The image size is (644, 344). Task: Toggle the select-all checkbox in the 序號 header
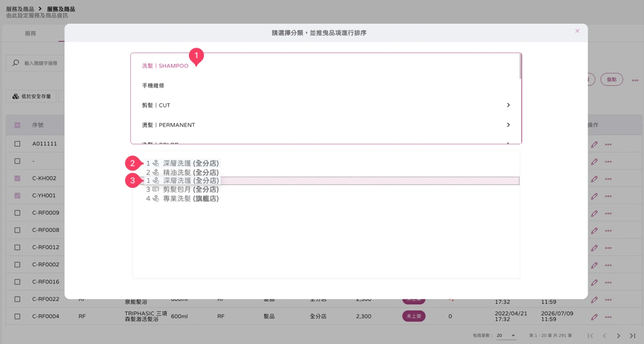point(17,125)
